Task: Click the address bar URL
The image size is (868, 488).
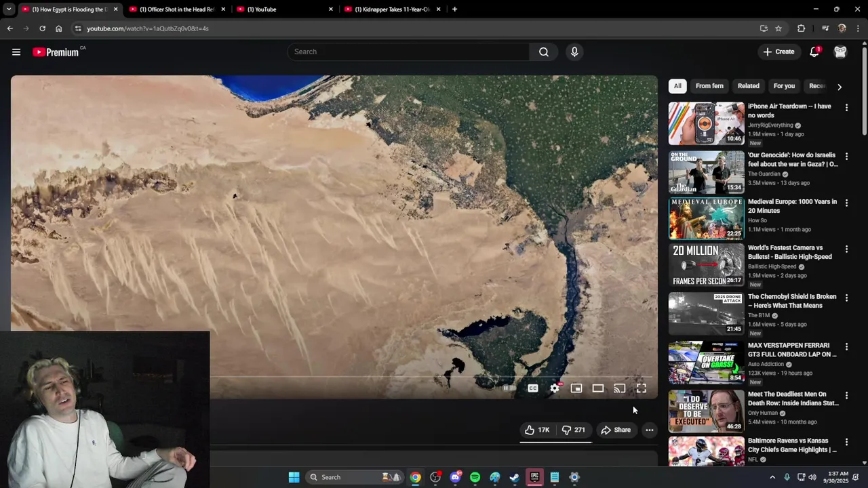Action: [x=148, y=28]
